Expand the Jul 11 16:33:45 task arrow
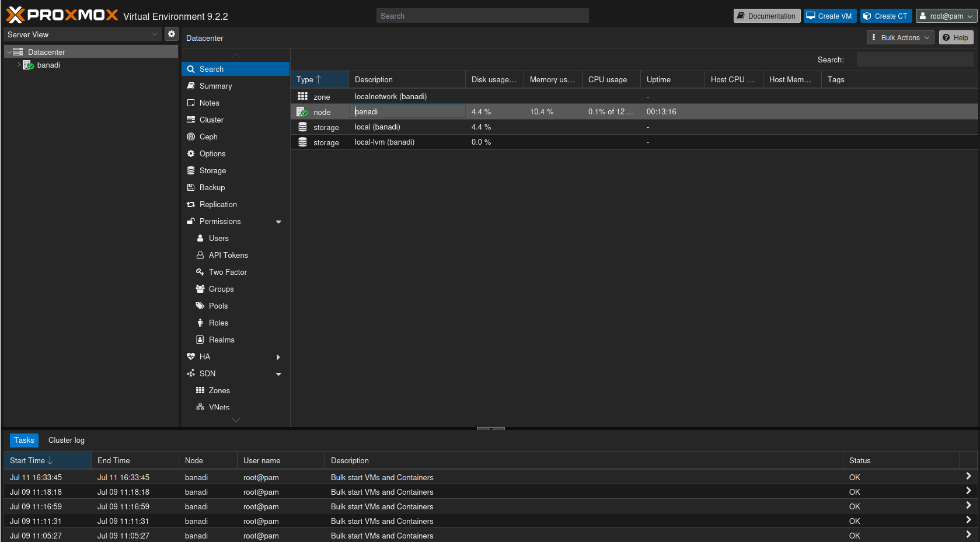 968,476
